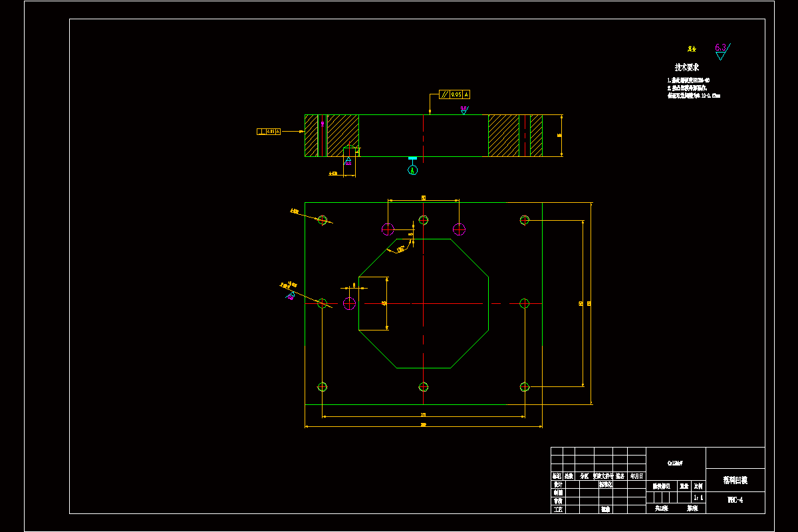
Task: Click the perpendicularity tolerance frame left of section
Action: pyautogui.click(x=269, y=132)
